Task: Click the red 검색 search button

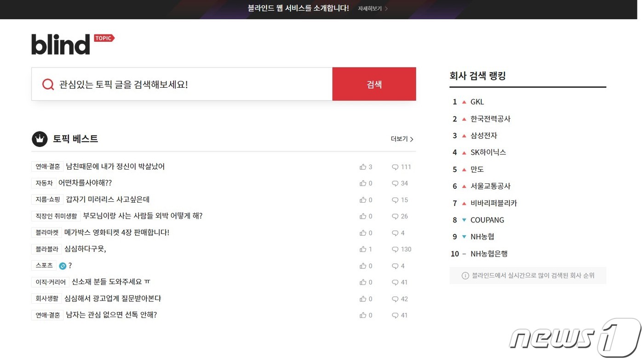Action: point(374,84)
